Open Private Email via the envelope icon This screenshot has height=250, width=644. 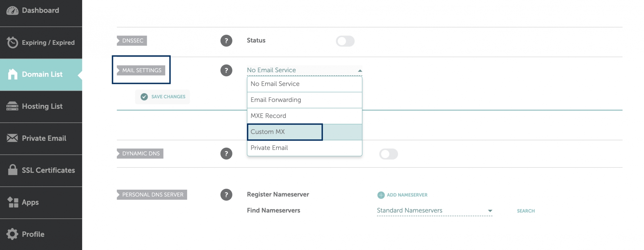point(12,138)
